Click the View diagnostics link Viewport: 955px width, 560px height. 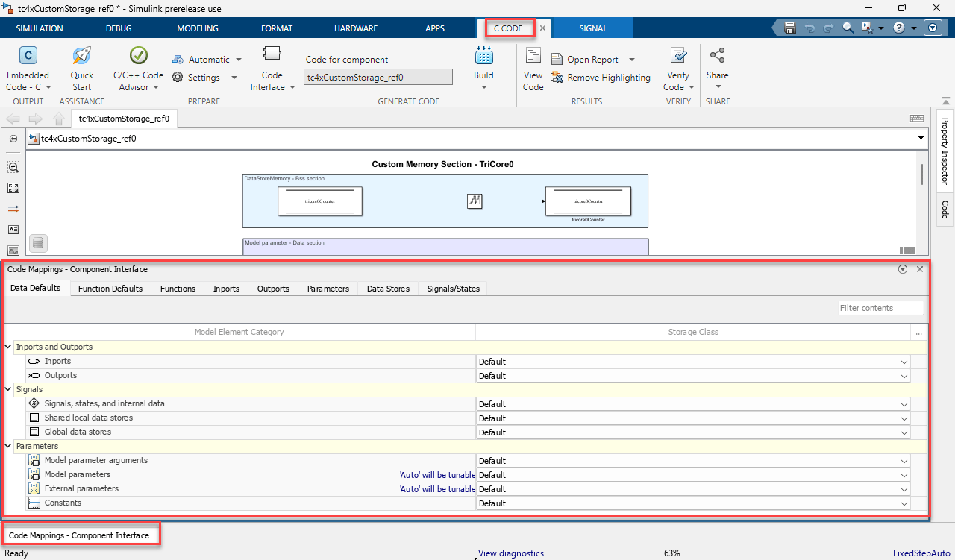click(x=510, y=553)
